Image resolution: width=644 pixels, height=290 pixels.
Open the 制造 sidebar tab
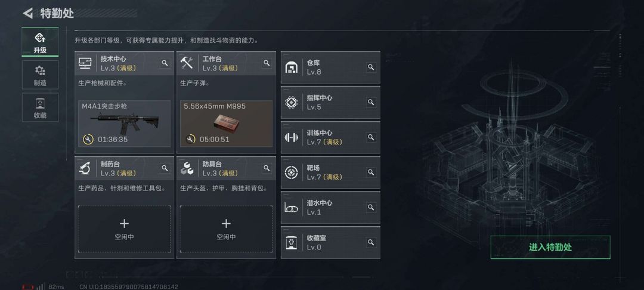(40, 75)
